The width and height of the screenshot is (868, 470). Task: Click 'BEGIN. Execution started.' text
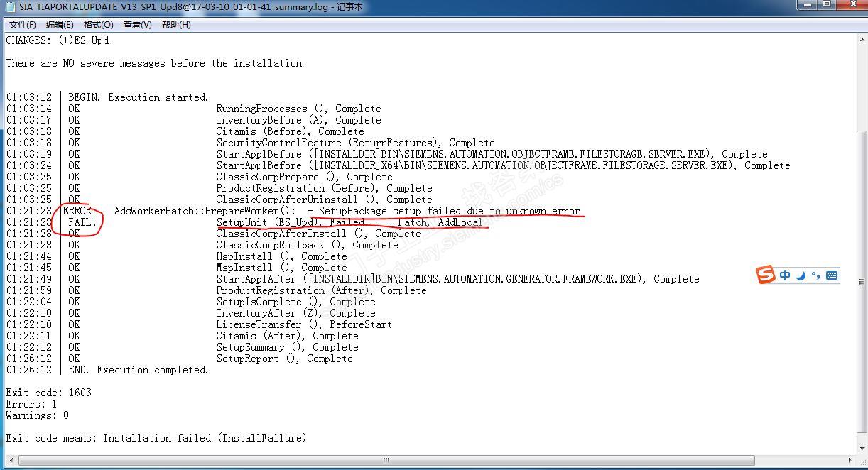coord(139,97)
